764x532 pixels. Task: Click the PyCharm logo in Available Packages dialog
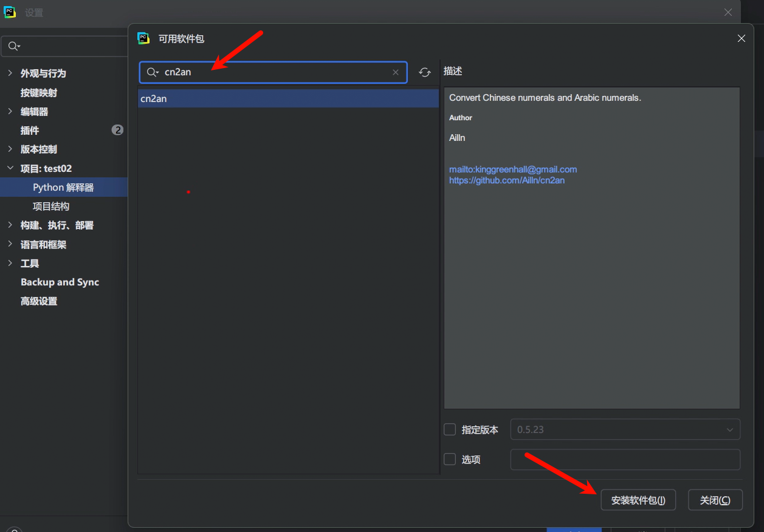143,38
